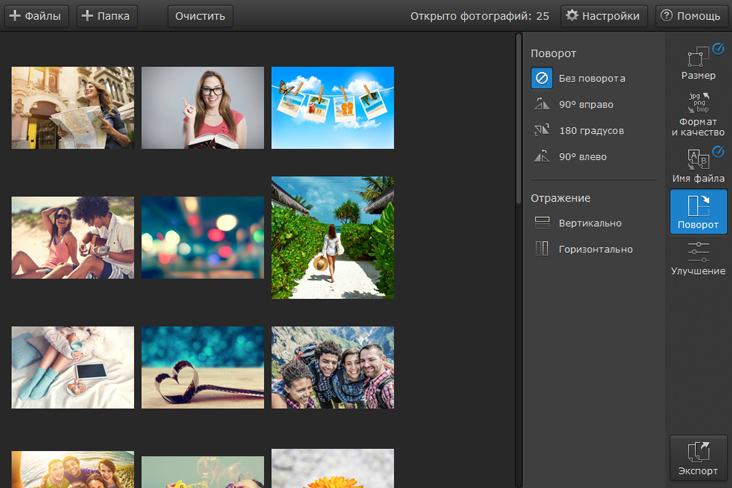Image resolution: width=732 pixels, height=488 pixels.
Task: Choose the '90° влево' option text
Action: click(583, 157)
